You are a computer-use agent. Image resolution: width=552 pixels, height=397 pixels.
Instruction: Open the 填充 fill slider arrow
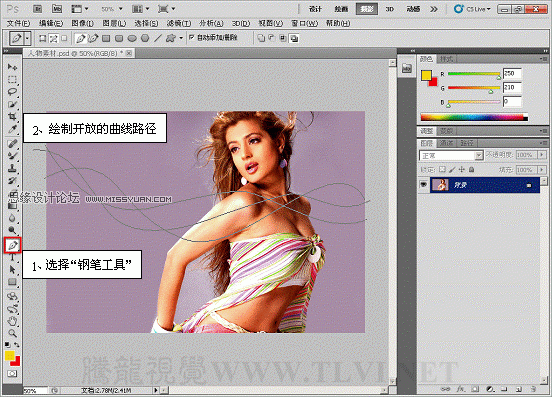click(x=542, y=170)
